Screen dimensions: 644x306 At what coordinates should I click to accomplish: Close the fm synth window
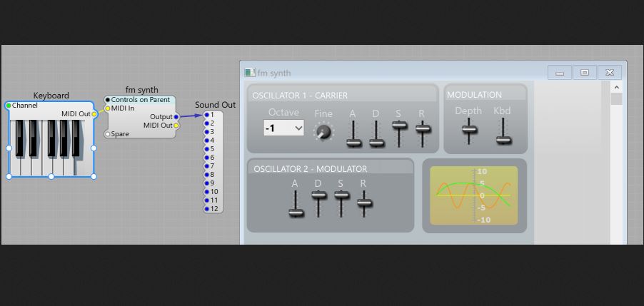pyautogui.click(x=610, y=73)
